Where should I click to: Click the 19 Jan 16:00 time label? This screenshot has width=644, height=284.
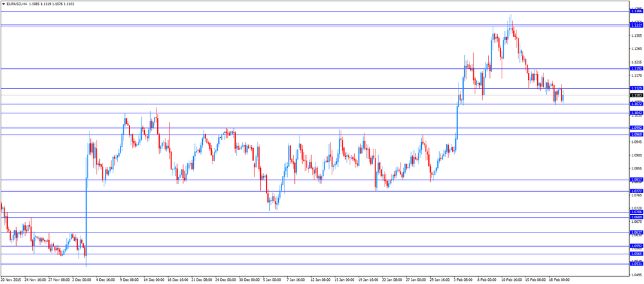pyautogui.click(x=370, y=279)
